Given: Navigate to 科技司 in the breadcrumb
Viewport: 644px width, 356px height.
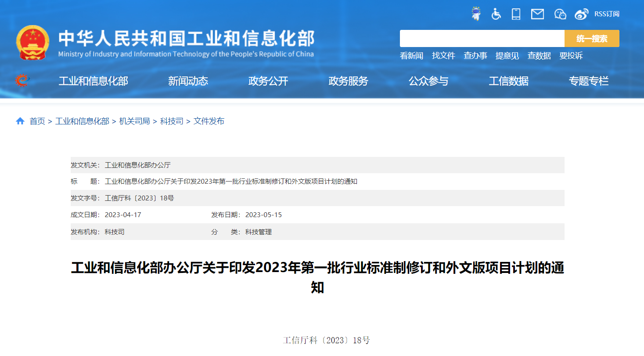Looking at the screenshot, I should pos(172,121).
